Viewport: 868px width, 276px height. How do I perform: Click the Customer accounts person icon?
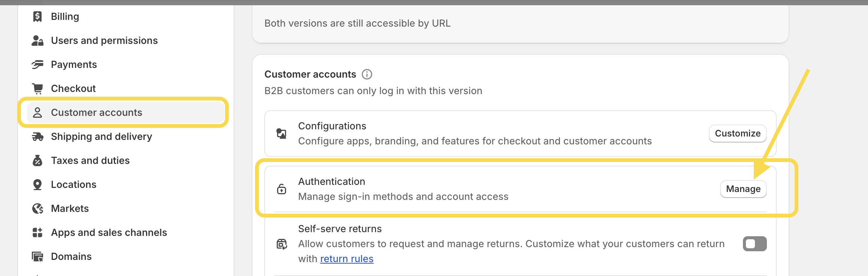[x=37, y=112]
